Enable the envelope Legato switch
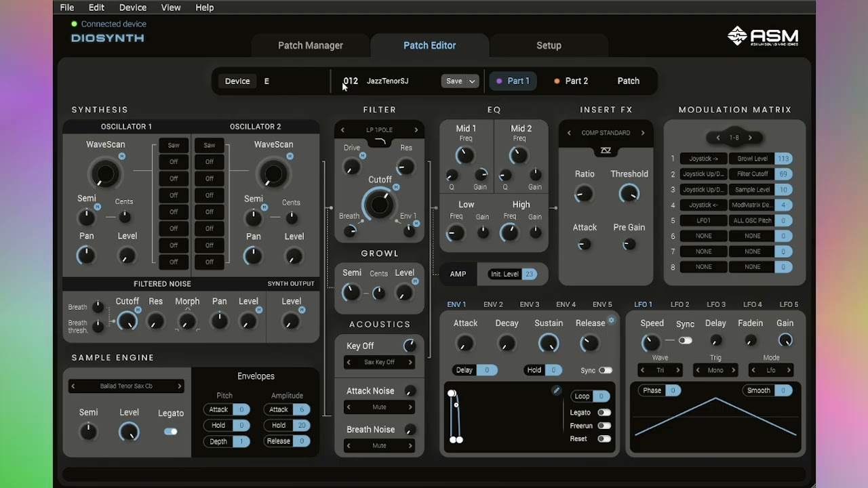This screenshot has width=868, height=488. tap(604, 412)
